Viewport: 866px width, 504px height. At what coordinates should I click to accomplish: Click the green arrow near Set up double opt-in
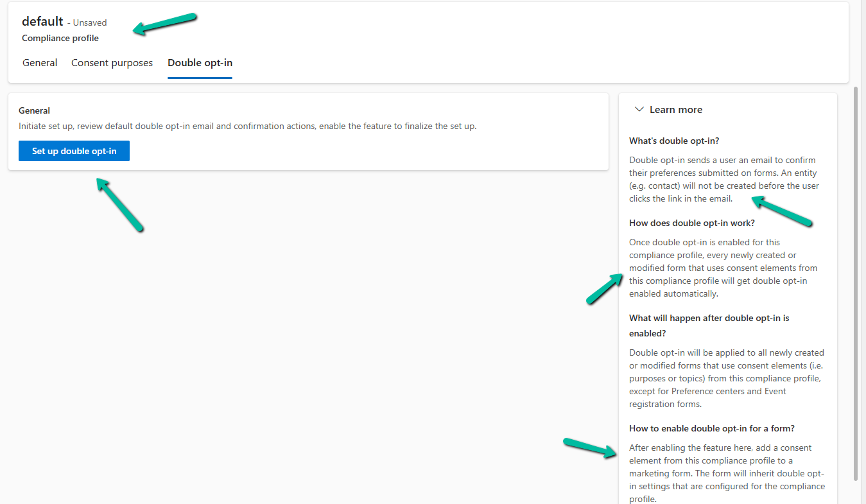[119, 205]
